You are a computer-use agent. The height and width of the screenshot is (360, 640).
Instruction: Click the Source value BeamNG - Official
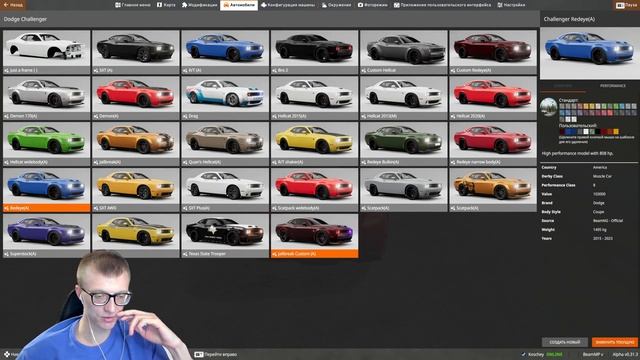point(608,220)
